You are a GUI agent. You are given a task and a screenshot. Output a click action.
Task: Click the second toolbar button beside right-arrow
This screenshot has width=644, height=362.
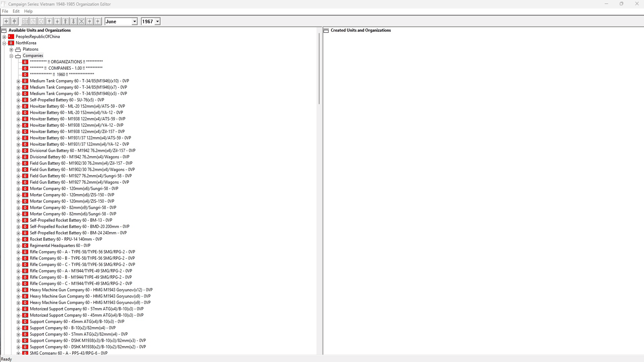tap(14, 21)
